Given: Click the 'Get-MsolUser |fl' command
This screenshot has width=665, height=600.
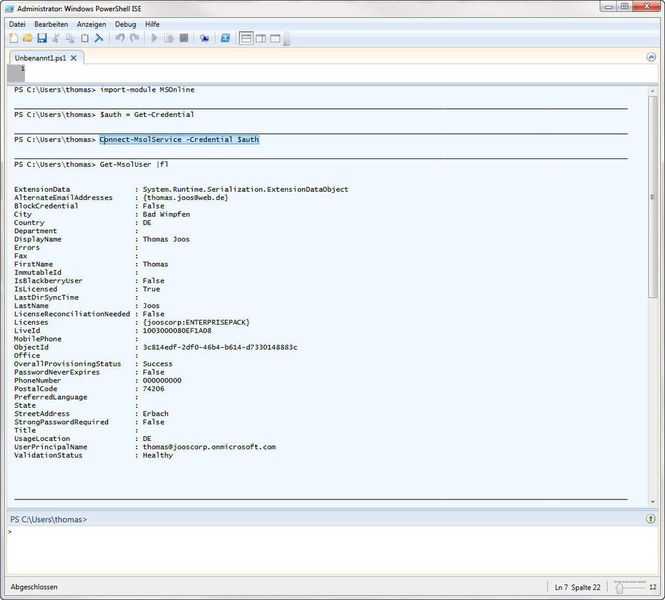Looking at the screenshot, I should click(x=134, y=165).
